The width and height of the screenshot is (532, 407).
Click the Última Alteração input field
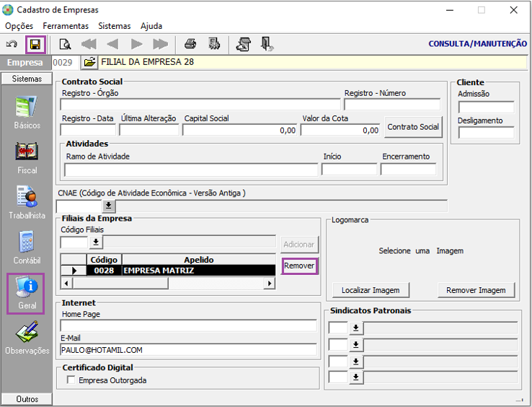(x=149, y=130)
